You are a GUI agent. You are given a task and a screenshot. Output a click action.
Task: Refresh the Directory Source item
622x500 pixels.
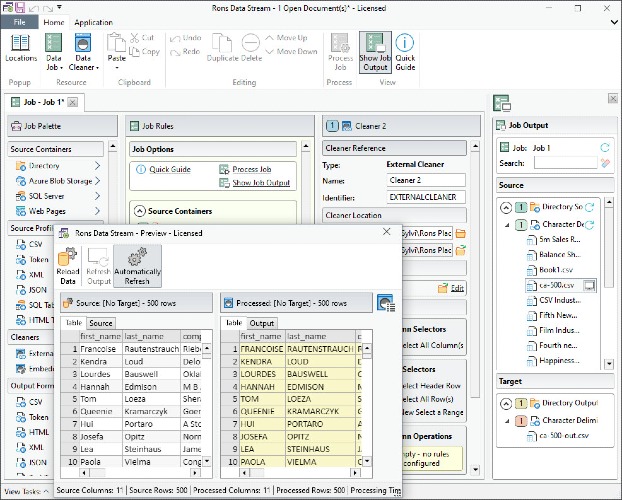(589, 207)
